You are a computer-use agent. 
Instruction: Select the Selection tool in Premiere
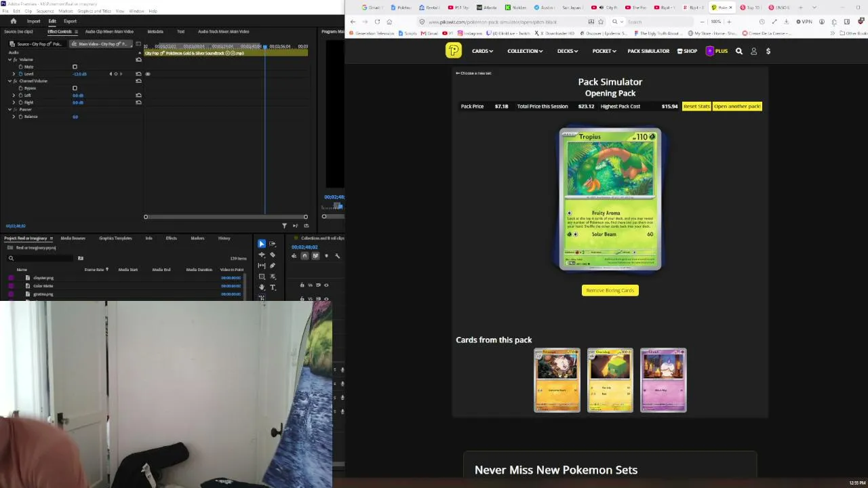262,244
